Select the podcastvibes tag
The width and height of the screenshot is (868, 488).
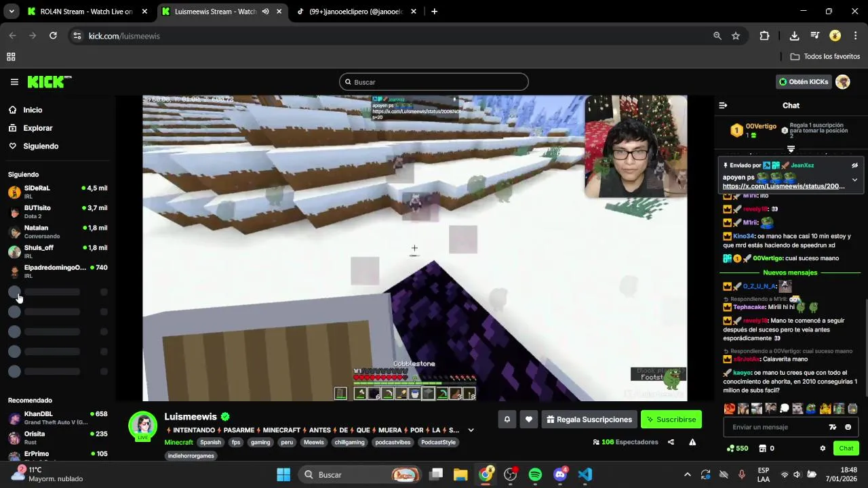[x=393, y=443]
